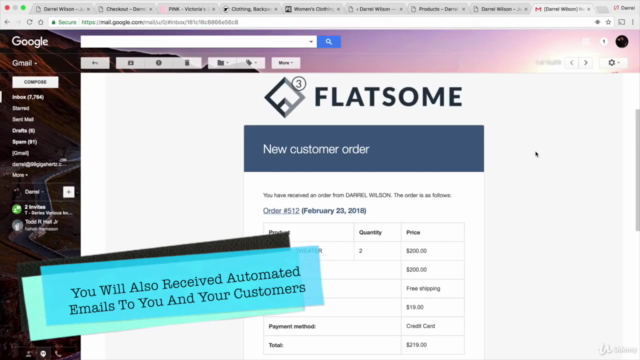Reload the current page
This screenshot has width=640, height=360.
click(29, 22)
